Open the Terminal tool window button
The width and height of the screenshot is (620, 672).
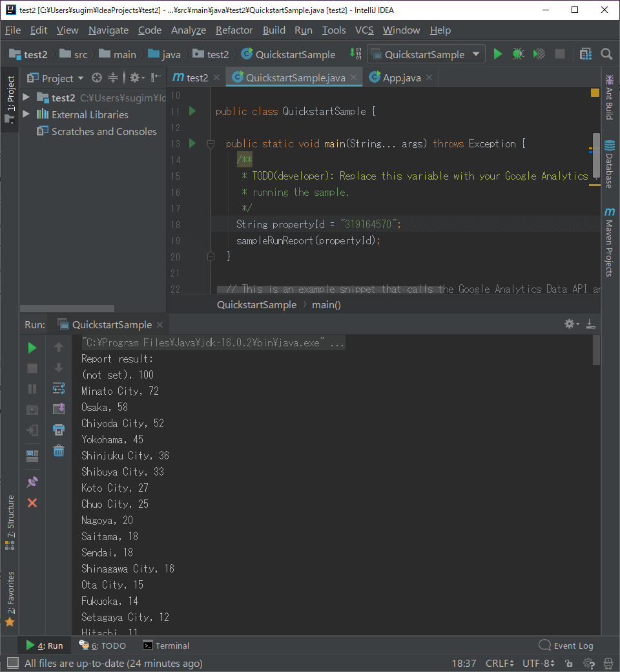166,646
